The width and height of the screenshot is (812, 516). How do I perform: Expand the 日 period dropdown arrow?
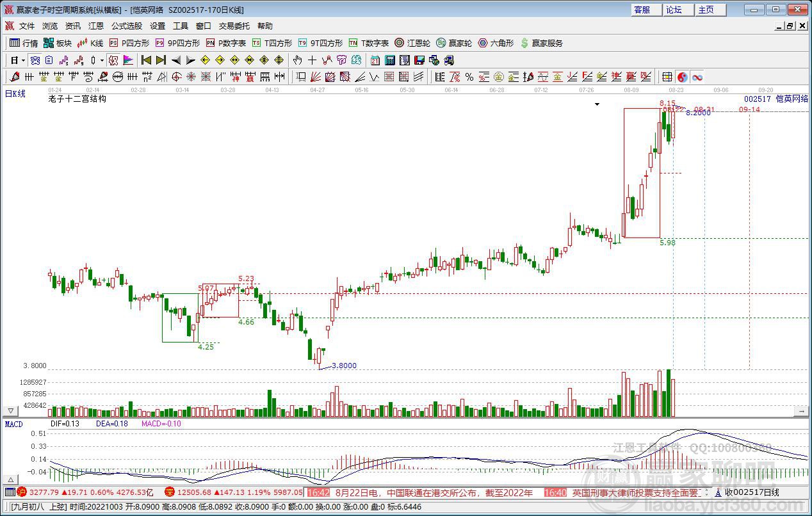[24, 60]
